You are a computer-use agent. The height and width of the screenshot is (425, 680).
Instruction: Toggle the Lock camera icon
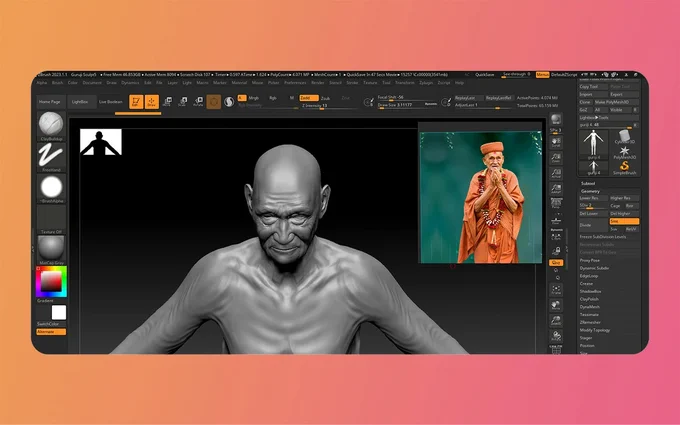556,252
